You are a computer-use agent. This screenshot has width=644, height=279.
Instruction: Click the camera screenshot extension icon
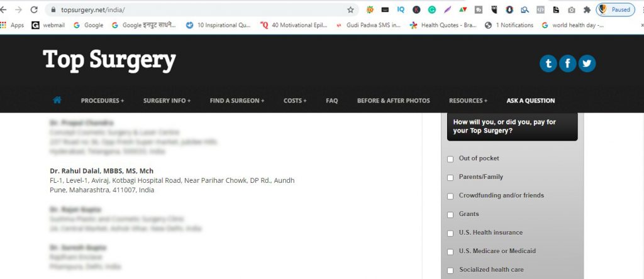571,10
